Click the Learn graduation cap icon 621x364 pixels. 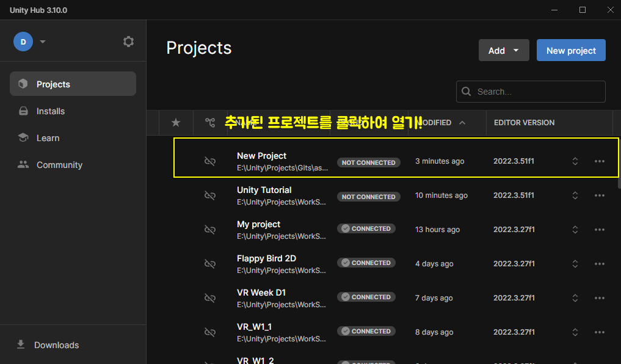(23, 137)
